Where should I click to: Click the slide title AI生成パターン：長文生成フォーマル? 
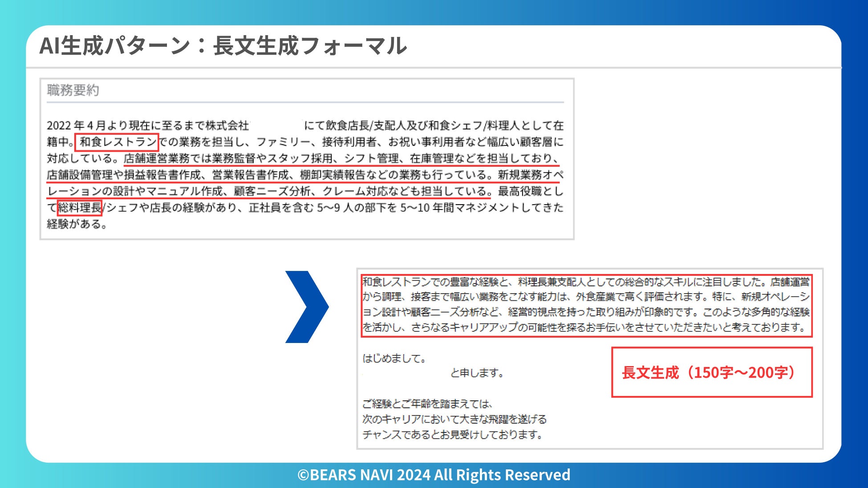point(223,46)
